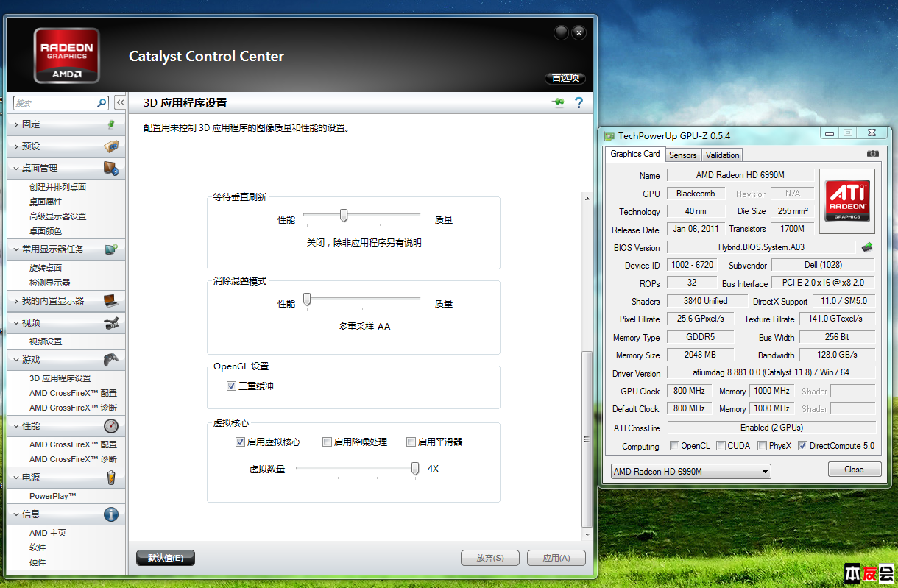Click the info icon beside 信息
The width and height of the screenshot is (898, 588).
click(x=111, y=514)
